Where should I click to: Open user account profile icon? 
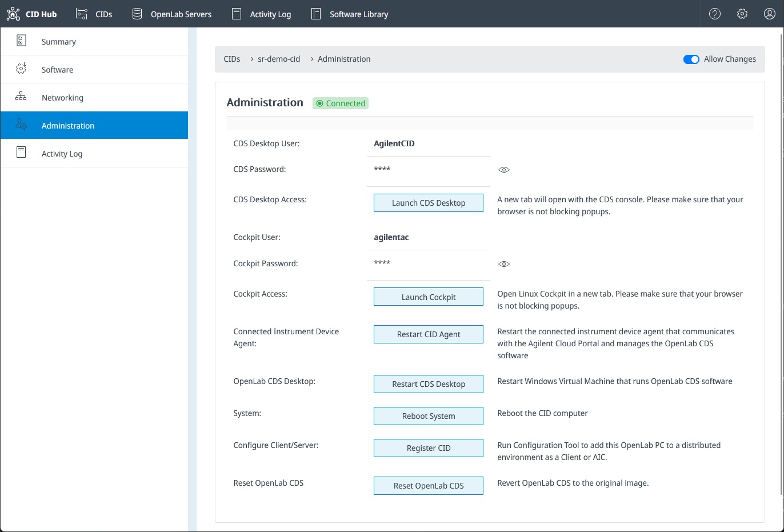tap(770, 14)
